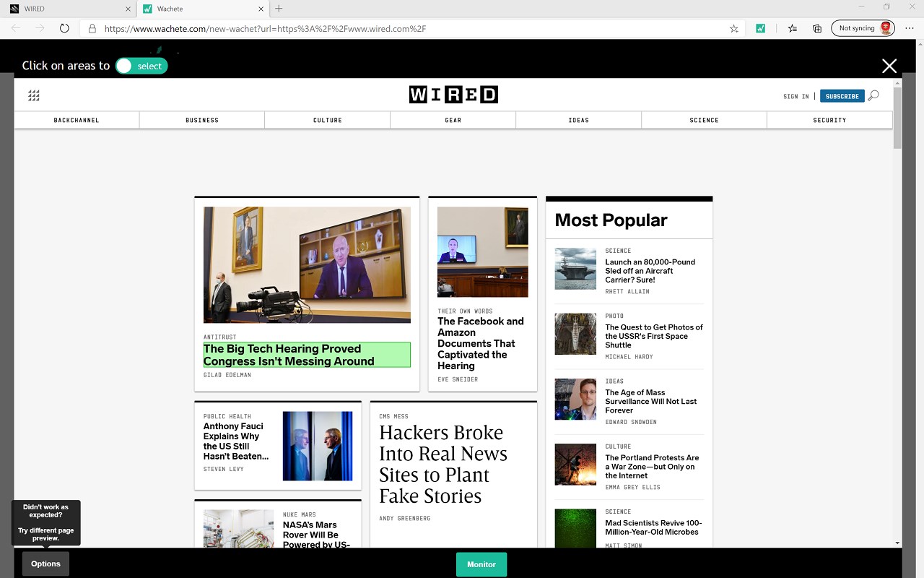This screenshot has width=924, height=578.
Task: Click the author name Gilad Edelman
Action: 227,375
